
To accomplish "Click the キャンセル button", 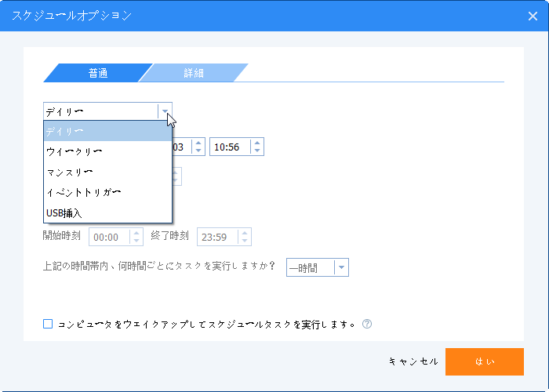I will pyautogui.click(x=413, y=361).
